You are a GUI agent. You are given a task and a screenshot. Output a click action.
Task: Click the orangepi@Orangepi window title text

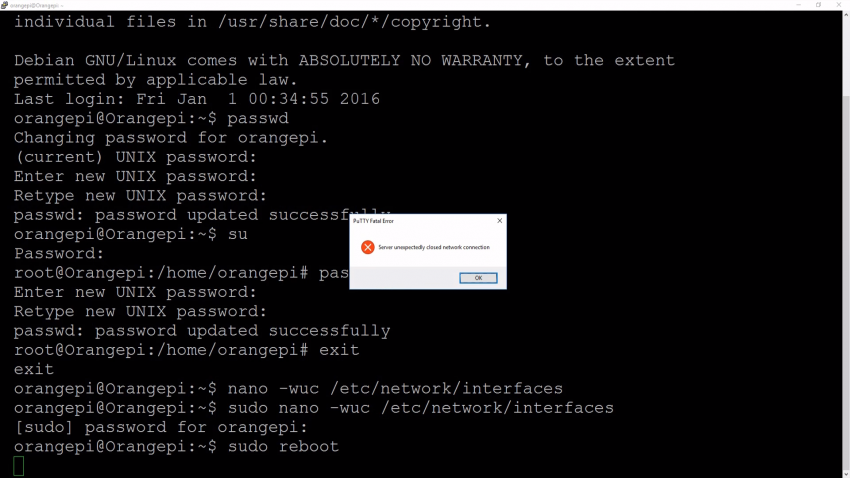click(x=35, y=5)
